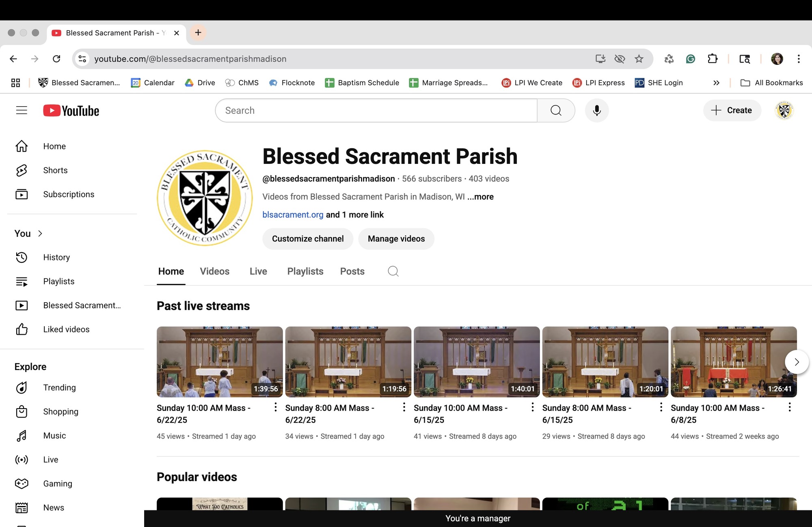The image size is (812, 527).
Task: Open the Grammarly extension icon
Action: tap(691, 59)
